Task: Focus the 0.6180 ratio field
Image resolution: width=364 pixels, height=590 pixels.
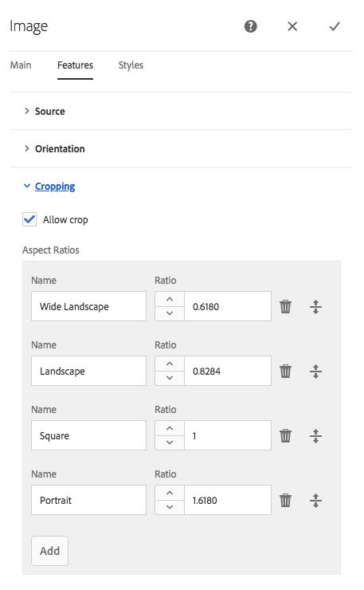Action: click(228, 306)
